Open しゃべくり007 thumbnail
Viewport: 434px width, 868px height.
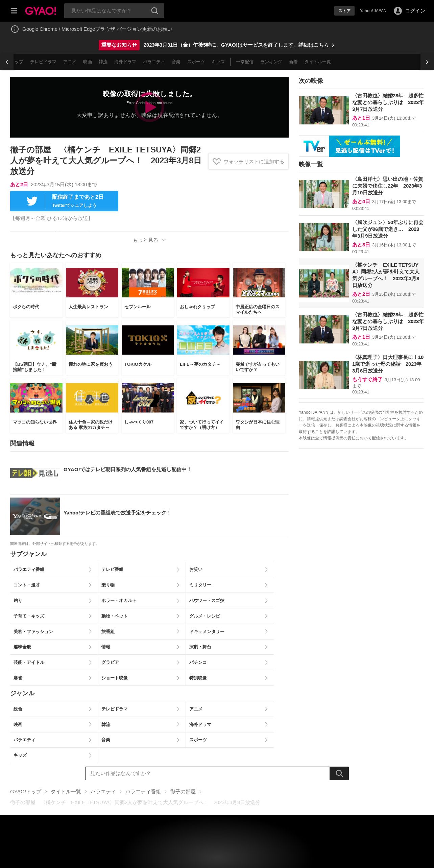click(148, 398)
